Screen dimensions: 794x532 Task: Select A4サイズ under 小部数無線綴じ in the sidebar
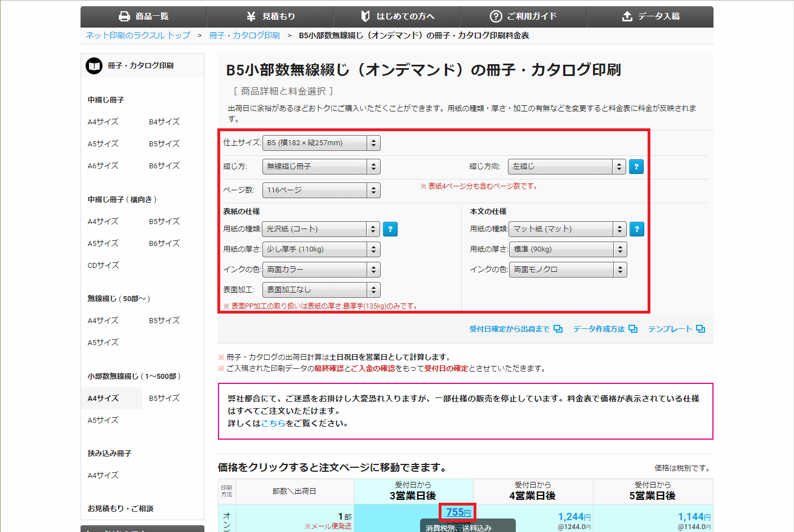click(x=103, y=398)
